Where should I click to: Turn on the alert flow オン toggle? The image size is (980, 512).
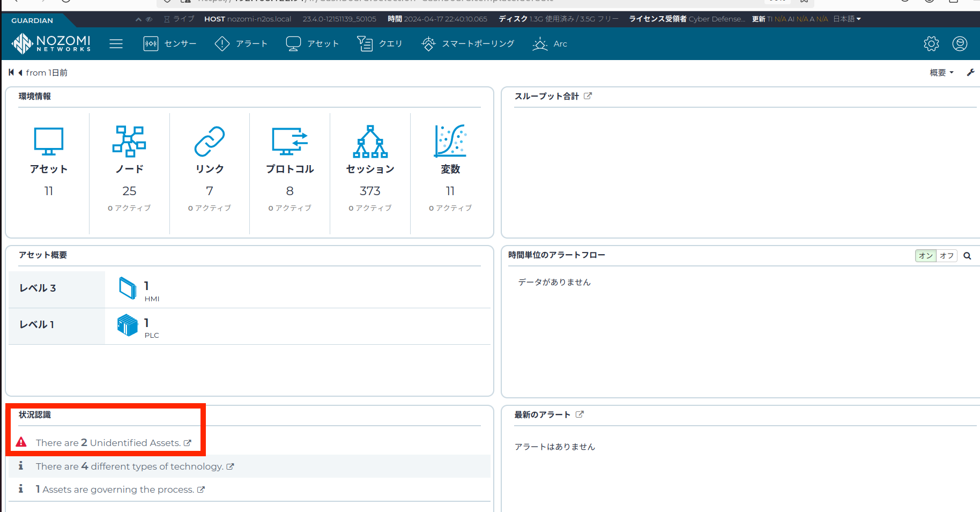925,256
